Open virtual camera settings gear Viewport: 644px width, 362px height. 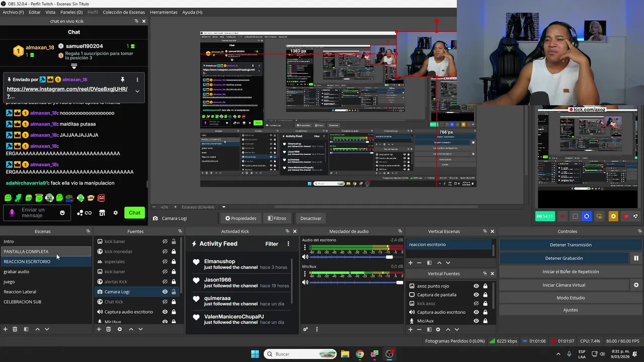tap(636, 285)
